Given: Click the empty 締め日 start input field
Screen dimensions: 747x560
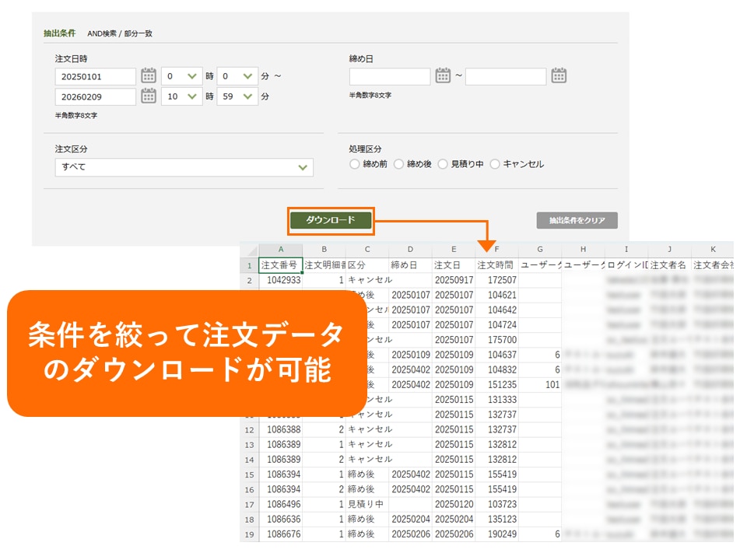Looking at the screenshot, I should click(x=389, y=76).
